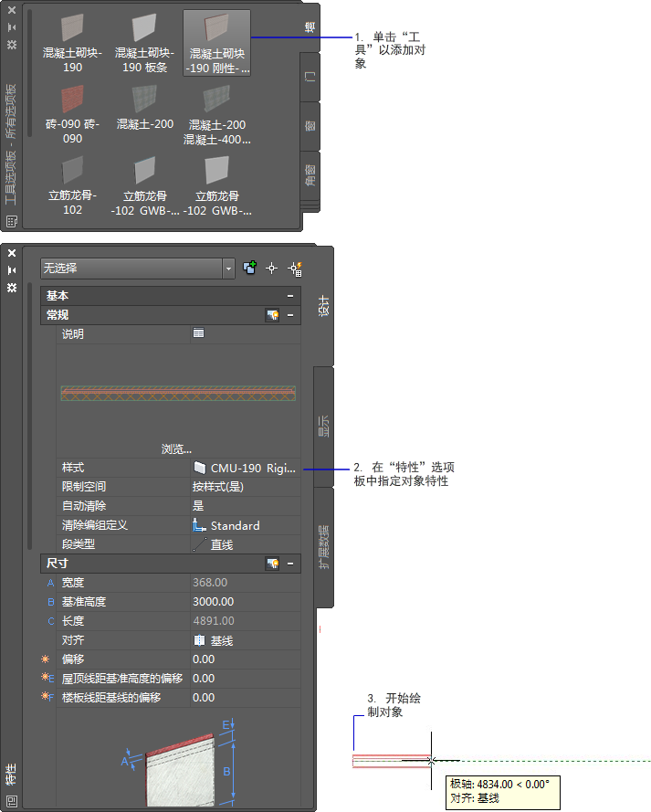
Task: Switch to the 窗 palette tab
Action: (310, 126)
